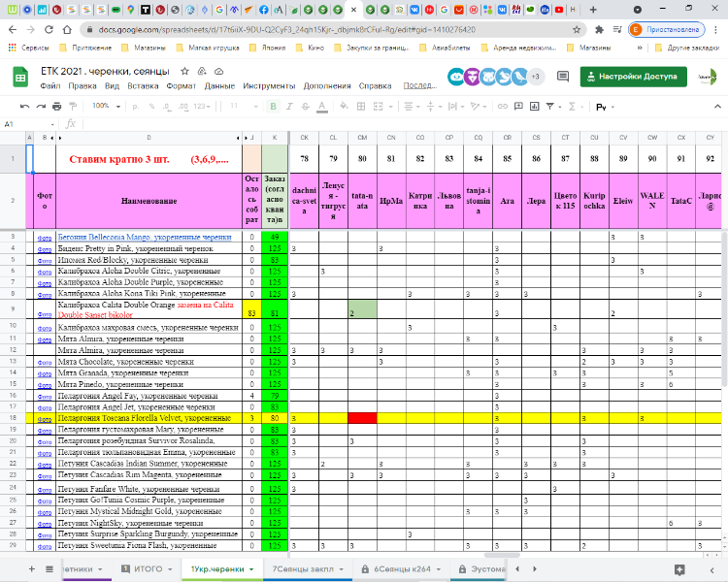Toggle bold text formatting
The height and width of the screenshot is (582, 728).
275,107
